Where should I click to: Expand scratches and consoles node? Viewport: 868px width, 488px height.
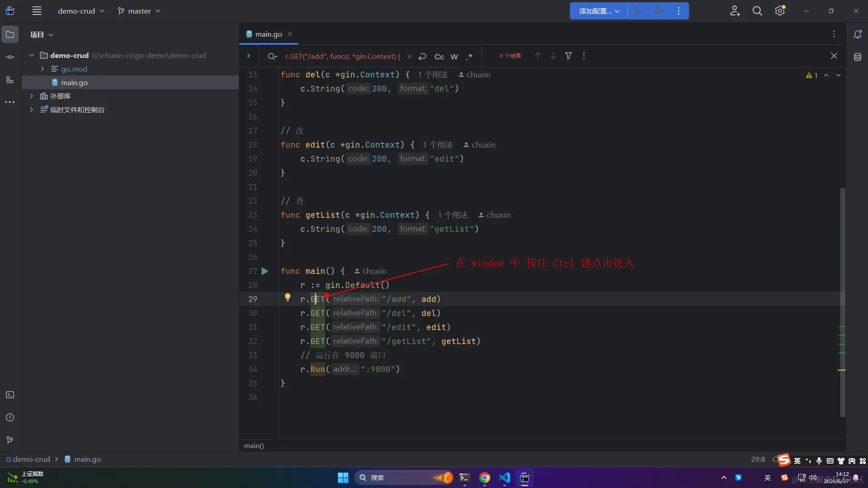[32, 110]
